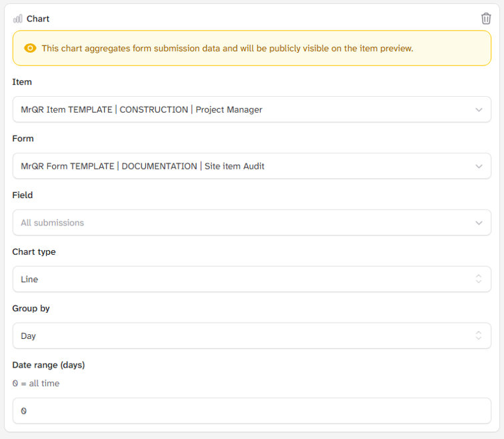
Task: Click the 'Chart' heading text
Action: (38, 19)
